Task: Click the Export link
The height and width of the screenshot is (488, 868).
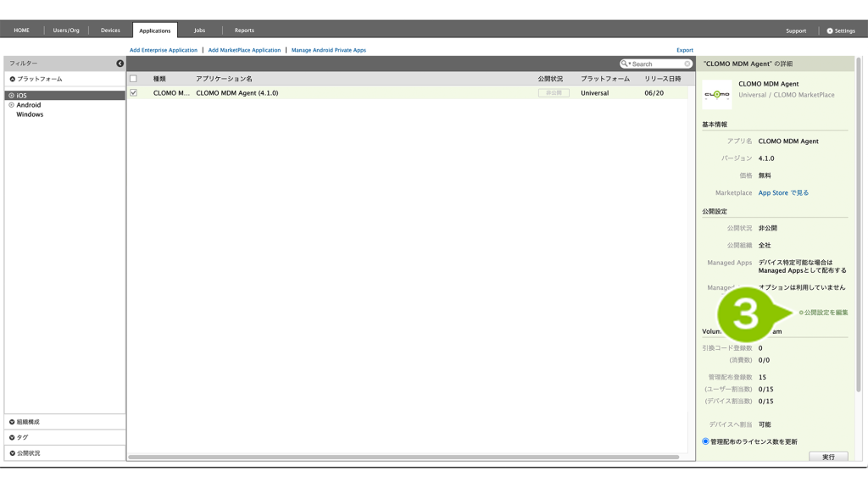Action: tap(685, 50)
